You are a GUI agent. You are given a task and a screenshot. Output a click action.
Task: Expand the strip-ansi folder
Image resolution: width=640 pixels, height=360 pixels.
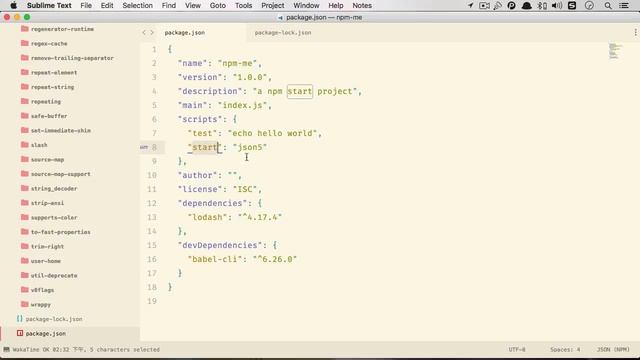47,203
